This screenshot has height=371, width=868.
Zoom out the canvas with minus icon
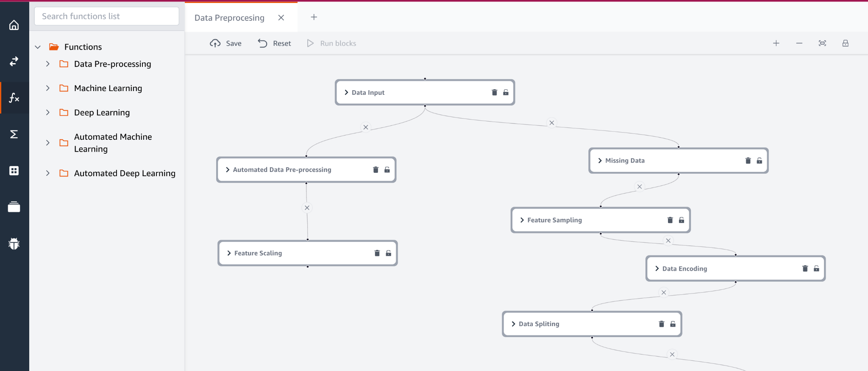pyautogui.click(x=799, y=43)
